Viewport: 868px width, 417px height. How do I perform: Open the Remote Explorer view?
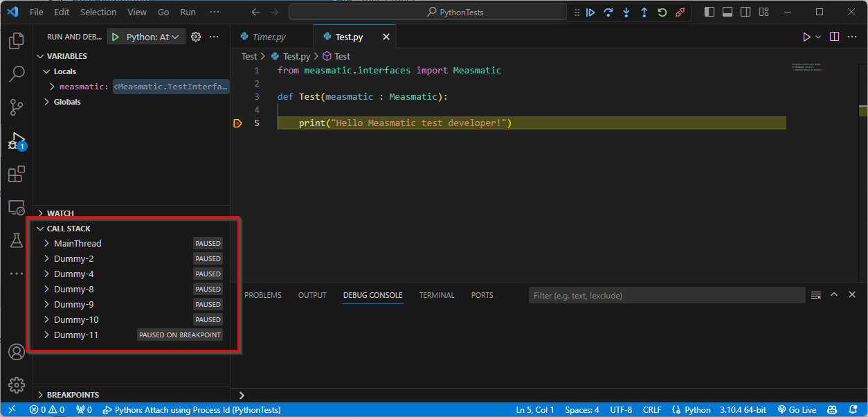[17, 207]
